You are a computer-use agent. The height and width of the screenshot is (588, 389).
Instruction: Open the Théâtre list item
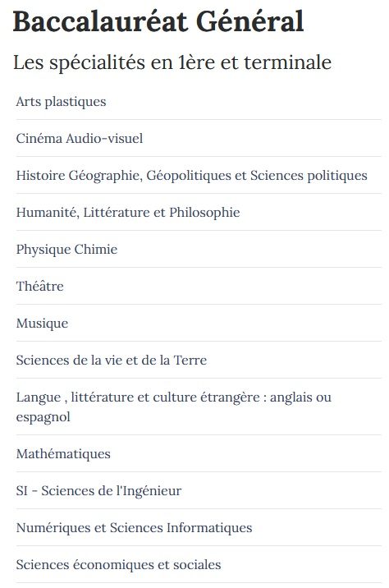click(x=199, y=286)
